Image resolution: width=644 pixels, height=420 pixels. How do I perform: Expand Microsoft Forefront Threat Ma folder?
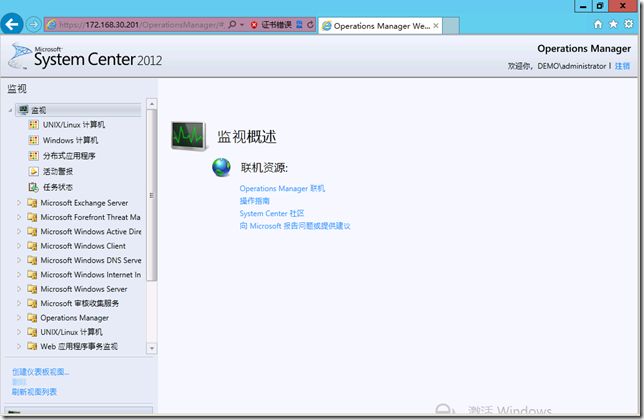pos(18,217)
